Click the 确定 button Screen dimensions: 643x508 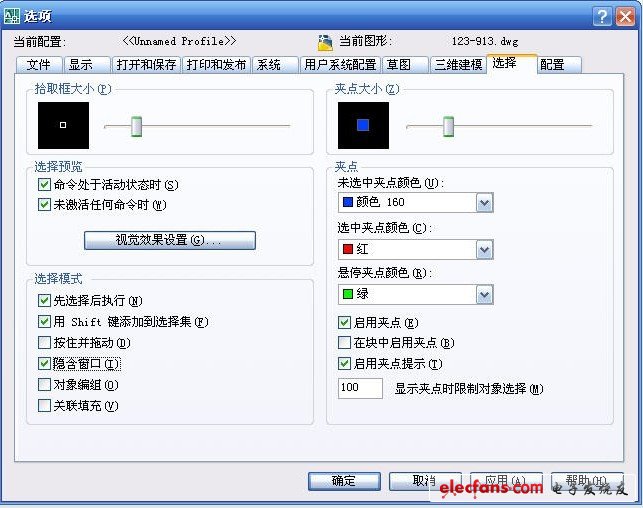344,481
